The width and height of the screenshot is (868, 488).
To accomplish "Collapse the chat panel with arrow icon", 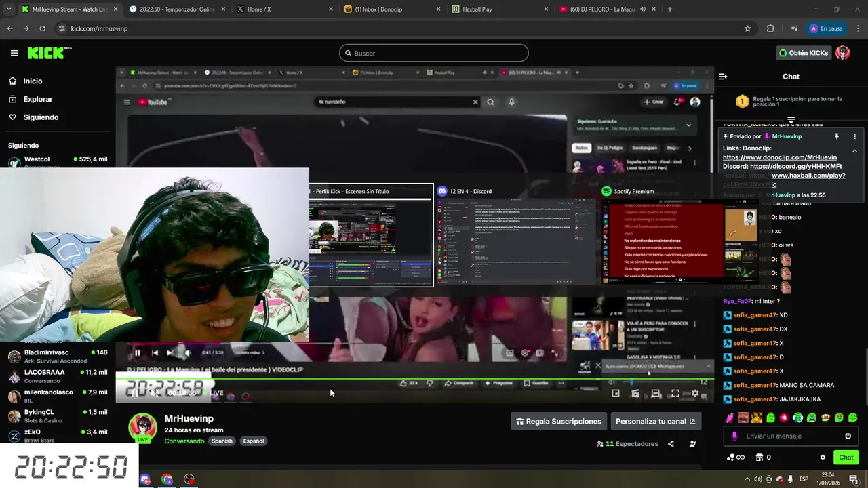I will (723, 77).
